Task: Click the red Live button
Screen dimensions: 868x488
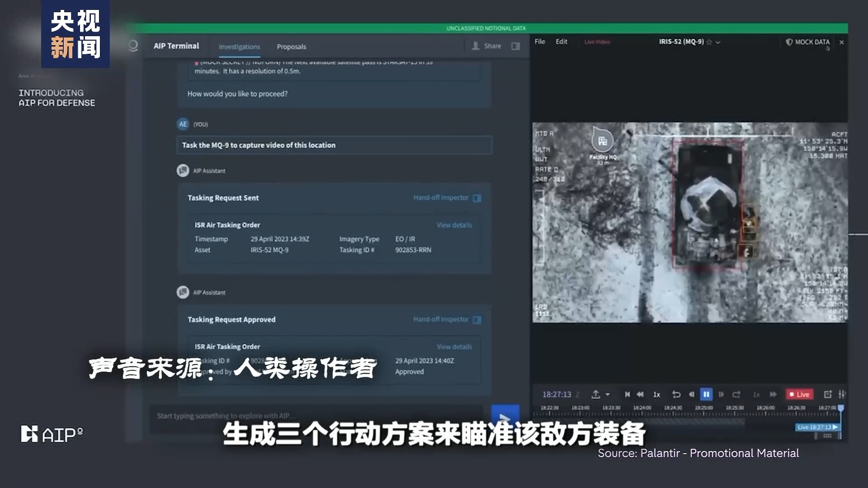Action: click(799, 394)
